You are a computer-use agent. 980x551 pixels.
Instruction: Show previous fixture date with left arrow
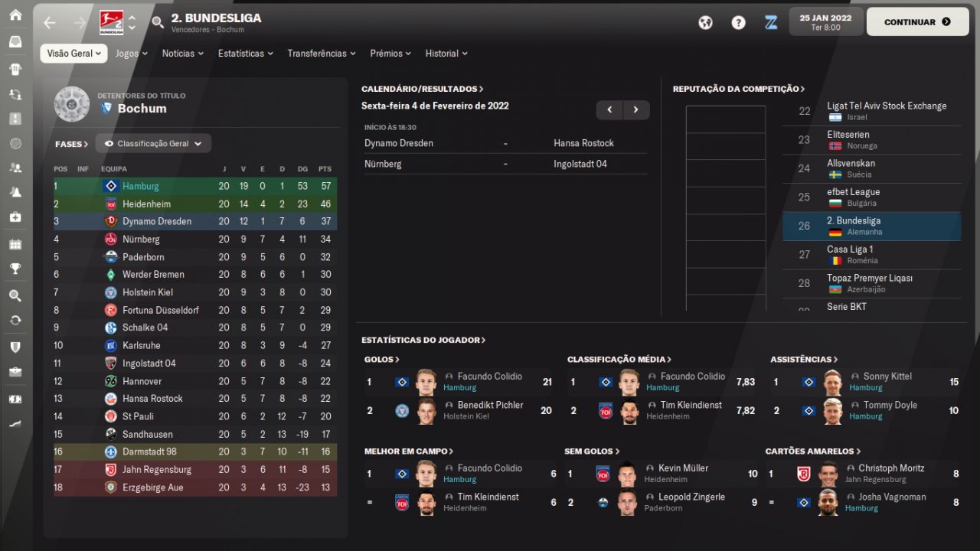pyautogui.click(x=609, y=109)
